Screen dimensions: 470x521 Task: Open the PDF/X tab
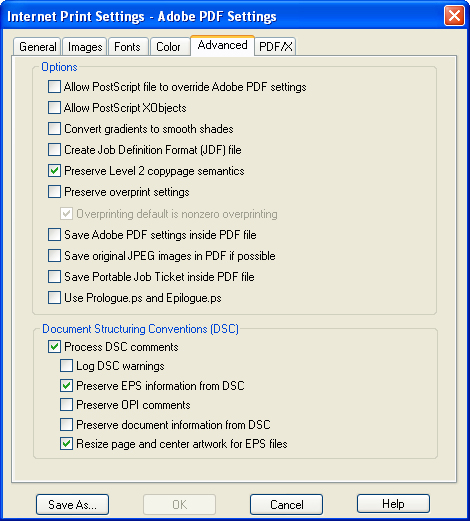coord(275,47)
